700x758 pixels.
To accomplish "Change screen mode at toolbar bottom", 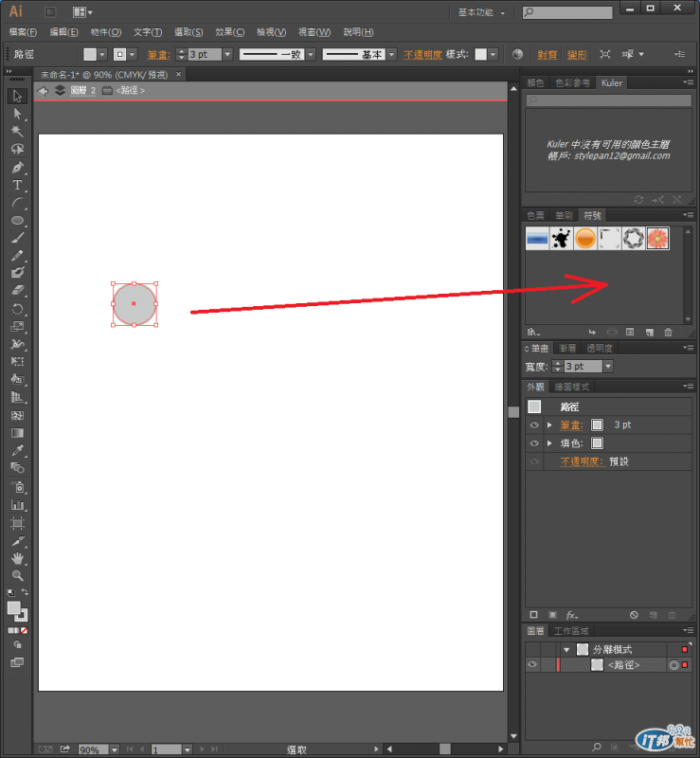I will [17, 662].
